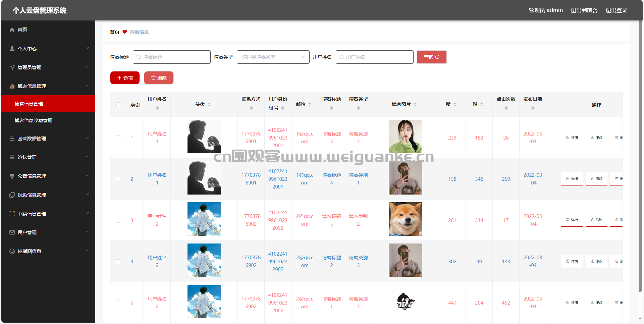Sort table by 点击次数 column arrows
This screenshot has height=324, width=644.
(506, 108)
